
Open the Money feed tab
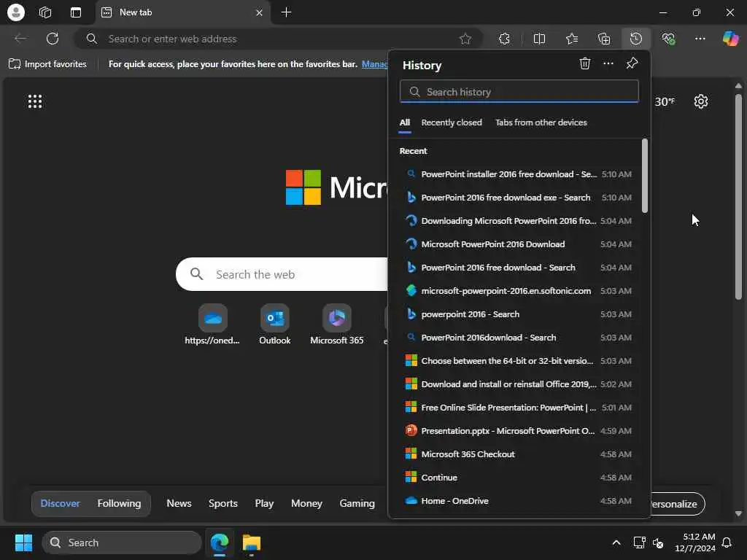[x=306, y=503]
